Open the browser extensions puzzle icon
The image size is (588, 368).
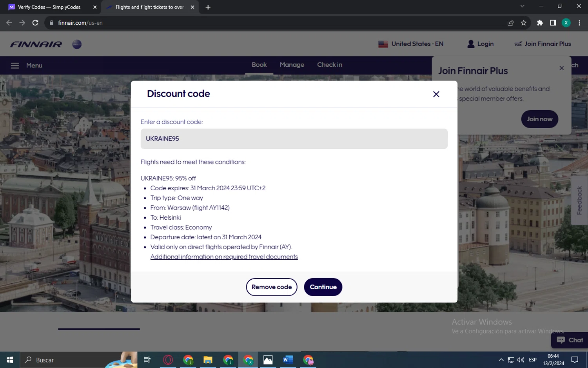[x=540, y=23]
